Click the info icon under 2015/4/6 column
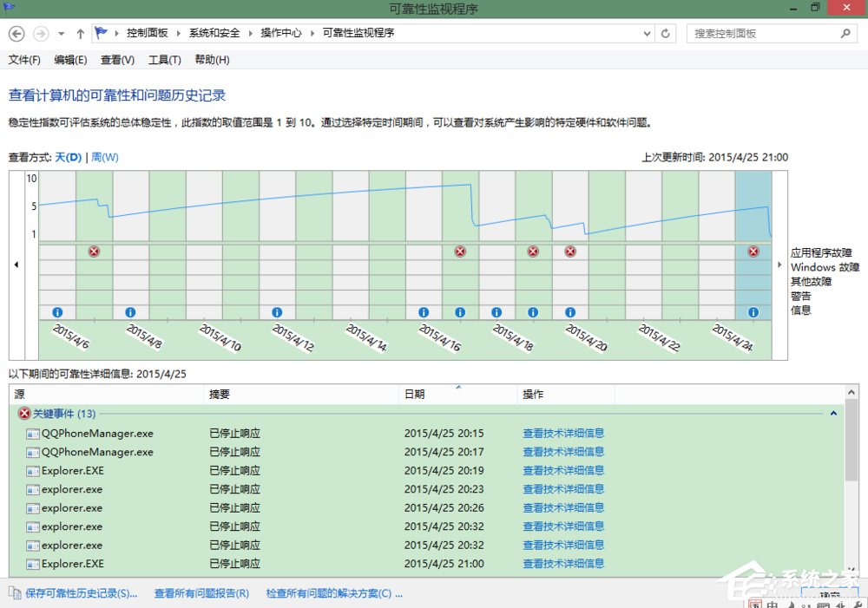This screenshot has height=608, width=868. pos(56,311)
